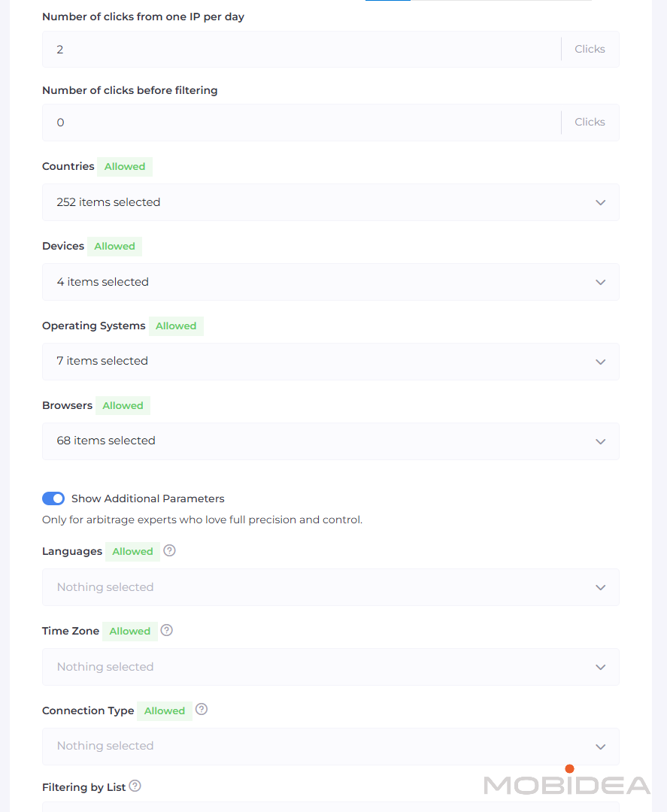
Task: Click help icon next to Languages
Action: [169, 550]
